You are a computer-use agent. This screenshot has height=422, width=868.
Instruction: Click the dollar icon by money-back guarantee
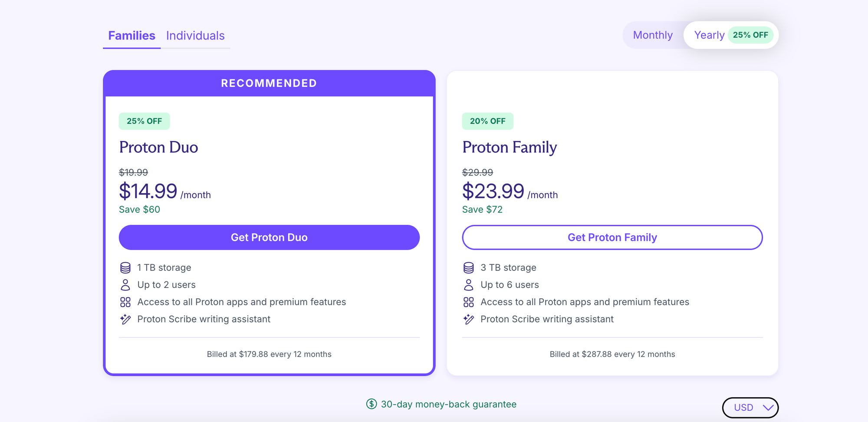click(372, 404)
